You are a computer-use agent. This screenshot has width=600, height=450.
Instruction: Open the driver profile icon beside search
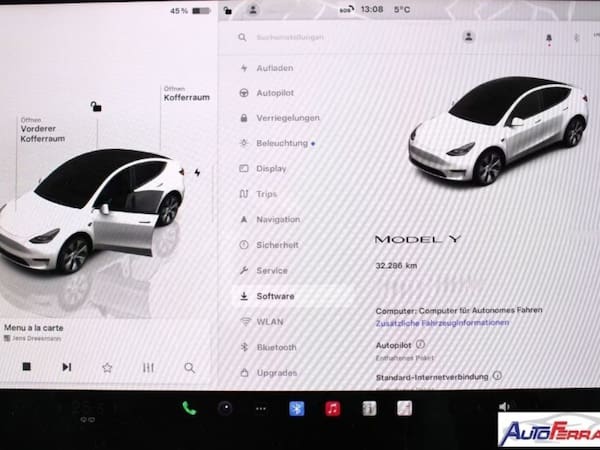click(468, 37)
